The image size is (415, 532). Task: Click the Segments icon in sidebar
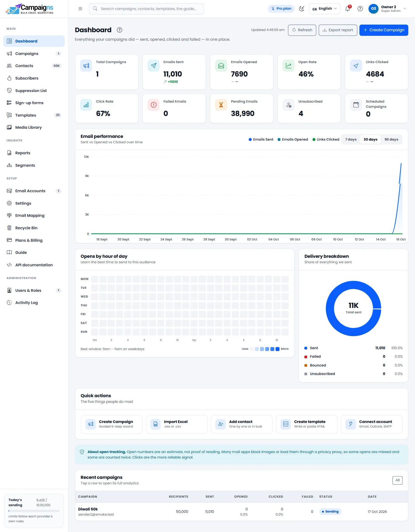[9, 165]
